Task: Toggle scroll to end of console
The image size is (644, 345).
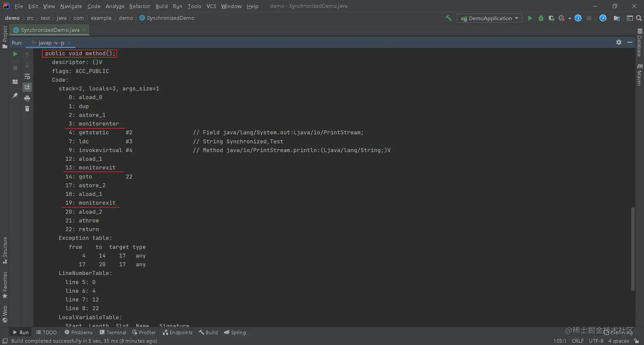Action: pos(27,87)
